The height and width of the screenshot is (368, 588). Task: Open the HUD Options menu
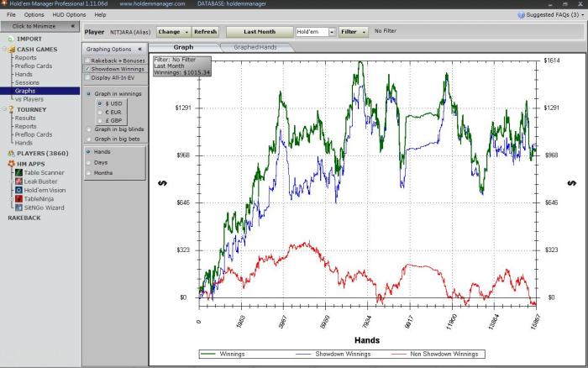69,14
